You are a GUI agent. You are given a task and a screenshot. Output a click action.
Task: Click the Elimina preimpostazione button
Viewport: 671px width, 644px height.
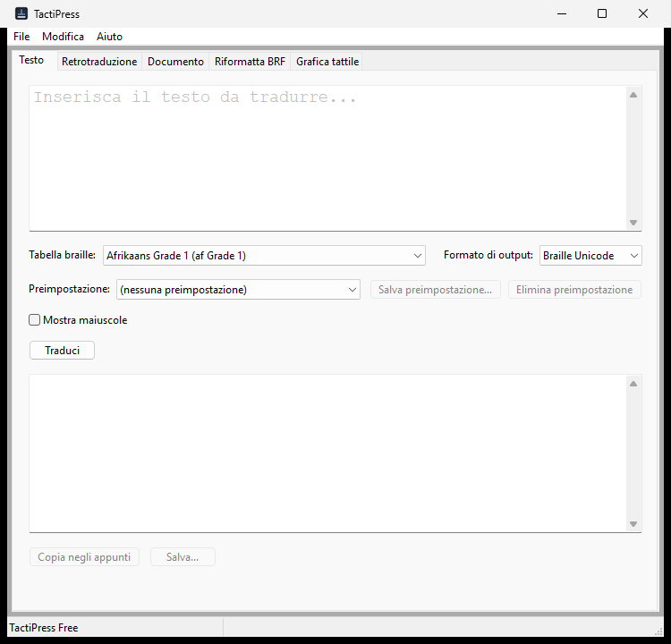[574, 290]
